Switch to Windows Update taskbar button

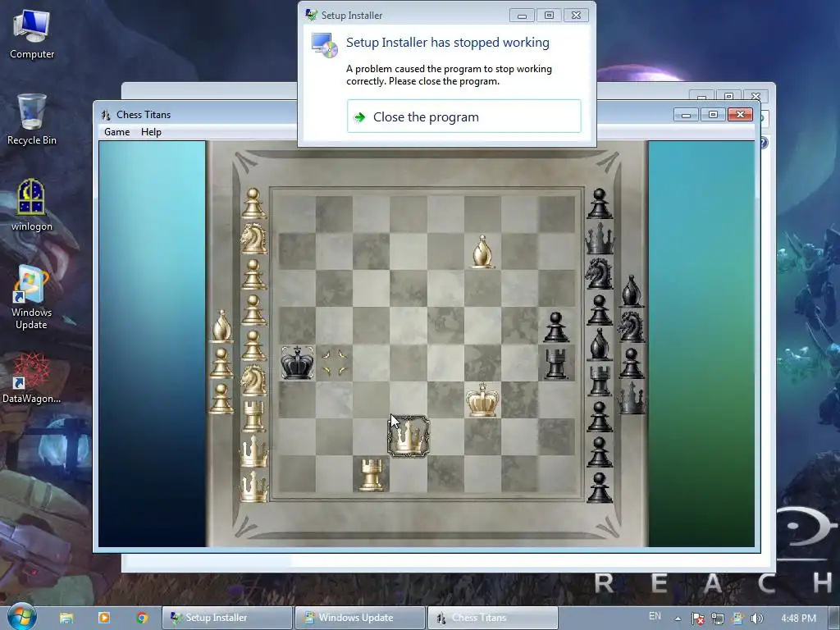360,618
